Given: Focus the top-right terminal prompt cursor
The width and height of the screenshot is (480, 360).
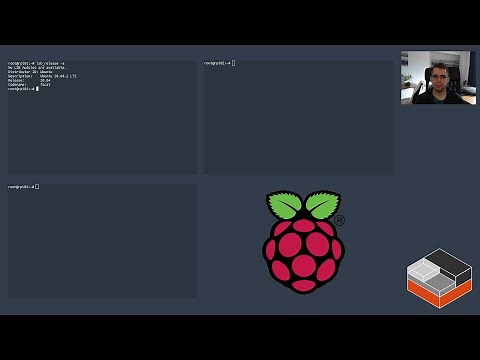Looking at the screenshot, I should (233, 63).
